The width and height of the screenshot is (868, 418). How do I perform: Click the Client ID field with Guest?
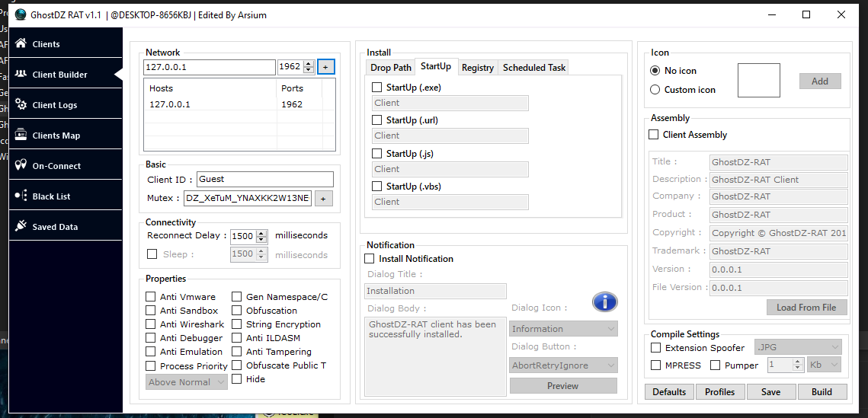coord(265,179)
